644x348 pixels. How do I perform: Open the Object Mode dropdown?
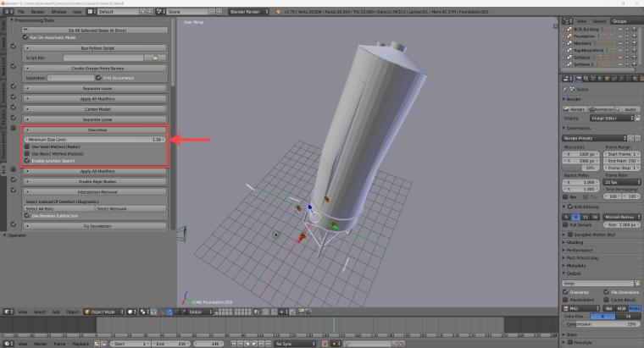click(x=104, y=312)
